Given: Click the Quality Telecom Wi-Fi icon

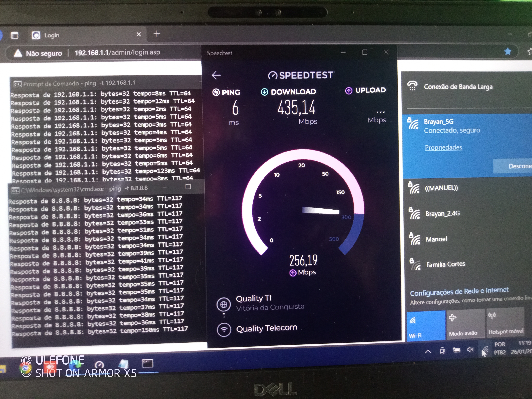Looking at the screenshot, I should 224,330.
